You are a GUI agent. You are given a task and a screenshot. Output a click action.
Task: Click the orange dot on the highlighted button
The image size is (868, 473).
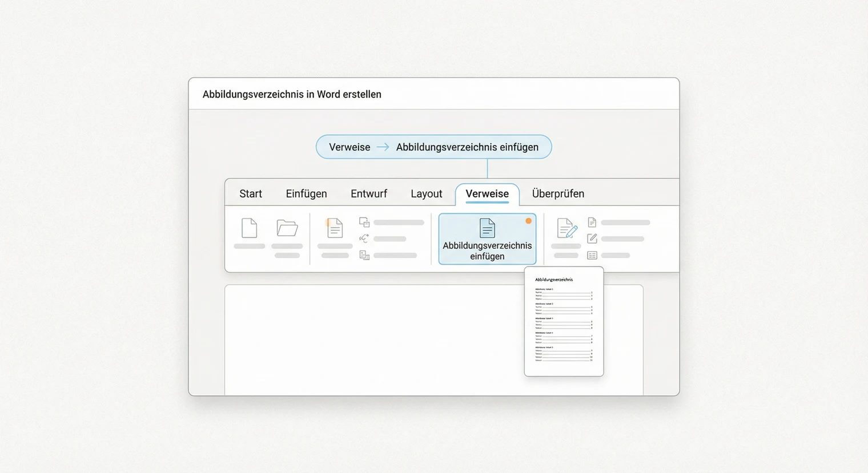pyautogui.click(x=528, y=221)
